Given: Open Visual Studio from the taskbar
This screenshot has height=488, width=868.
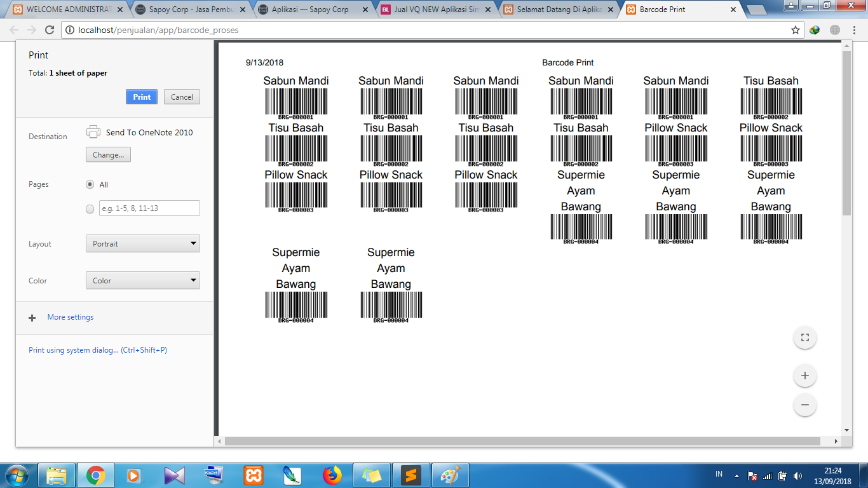Looking at the screenshot, I should 173,475.
